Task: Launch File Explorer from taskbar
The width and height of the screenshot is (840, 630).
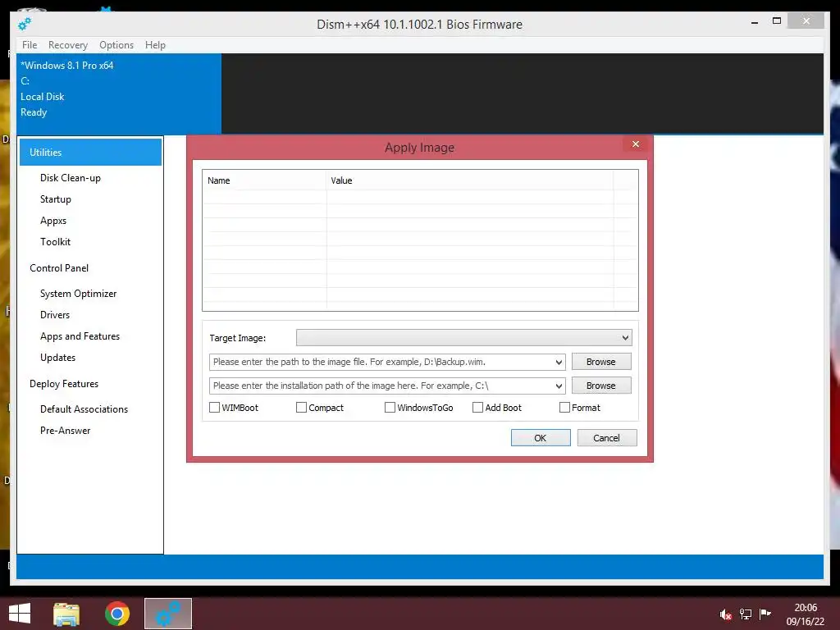Action: [66, 614]
